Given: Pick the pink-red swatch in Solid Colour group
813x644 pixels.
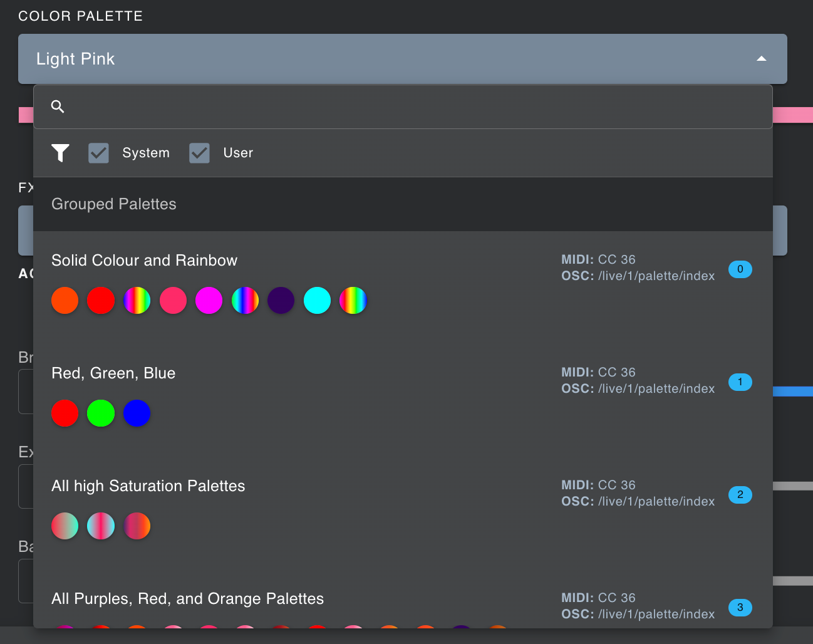Looking at the screenshot, I should [173, 301].
